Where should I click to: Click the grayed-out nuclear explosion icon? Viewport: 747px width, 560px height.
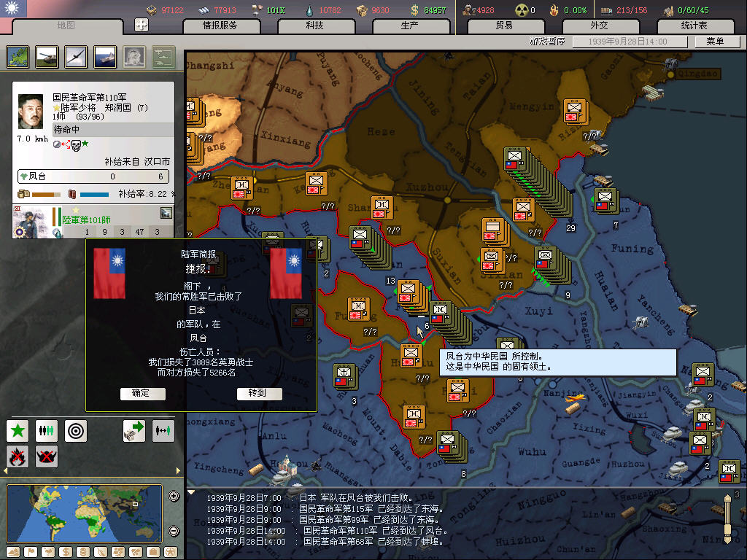(x=134, y=57)
